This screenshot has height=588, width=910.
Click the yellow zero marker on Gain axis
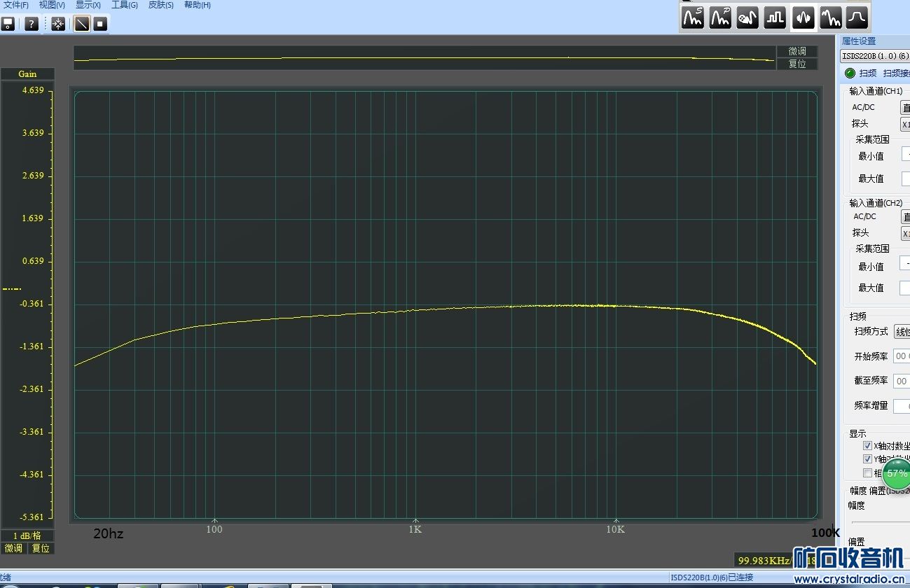(x=12, y=288)
